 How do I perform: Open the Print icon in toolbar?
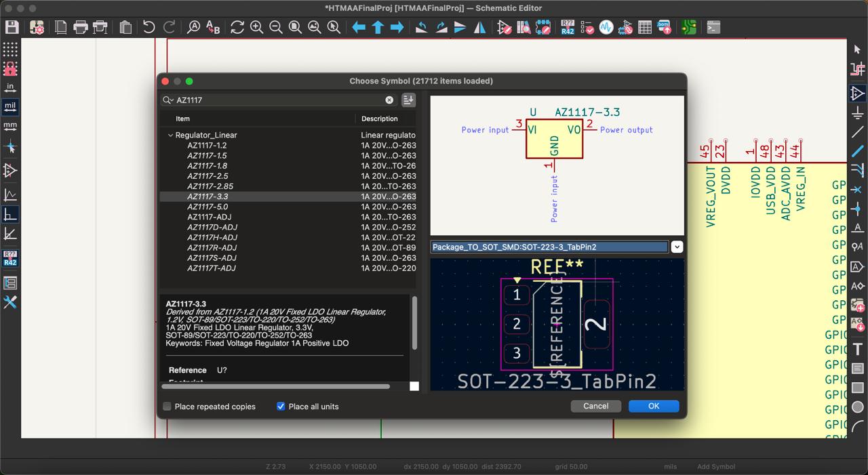coord(81,27)
